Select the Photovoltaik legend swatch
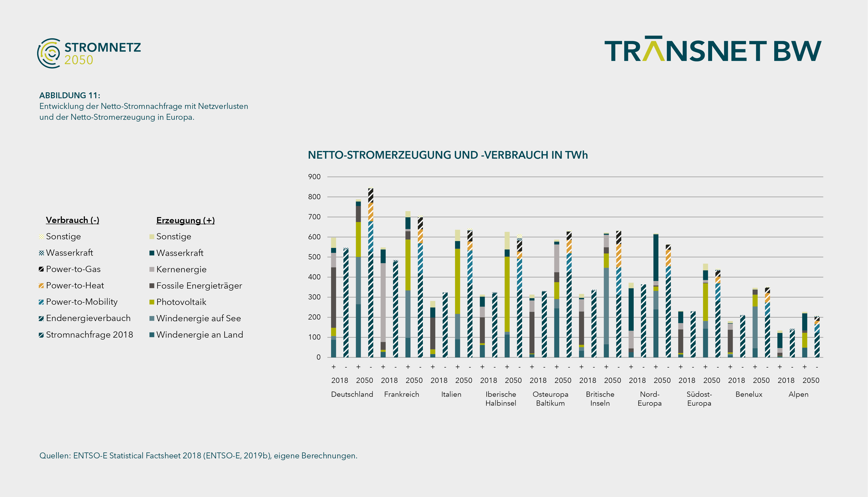The height and width of the screenshot is (497, 868). click(152, 302)
